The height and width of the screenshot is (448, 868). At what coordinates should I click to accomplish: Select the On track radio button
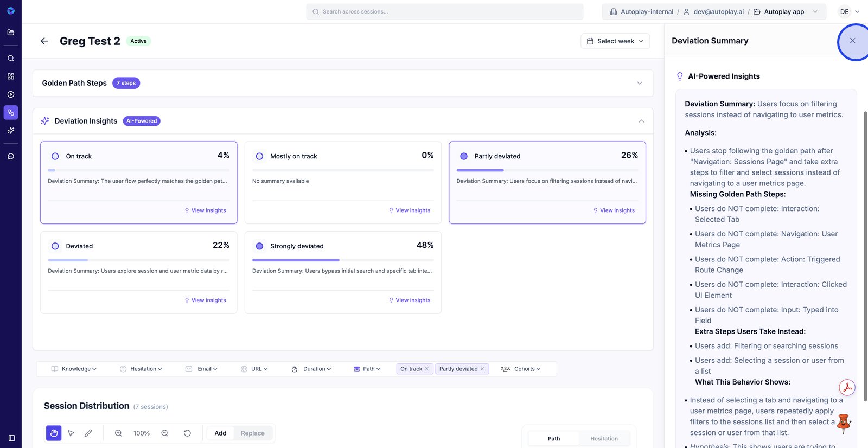click(55, 156)
